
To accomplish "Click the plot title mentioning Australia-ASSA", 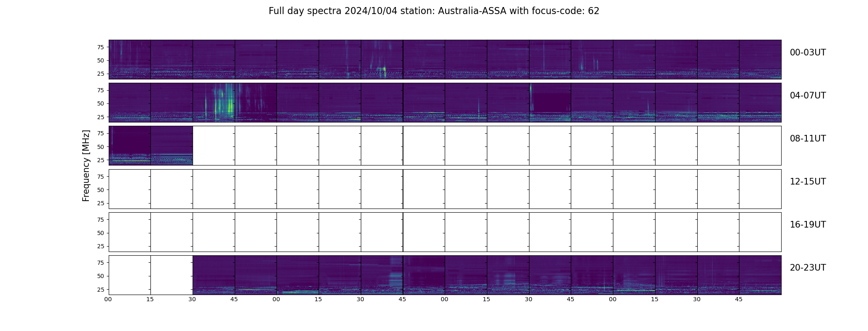I will pos(434,11).
